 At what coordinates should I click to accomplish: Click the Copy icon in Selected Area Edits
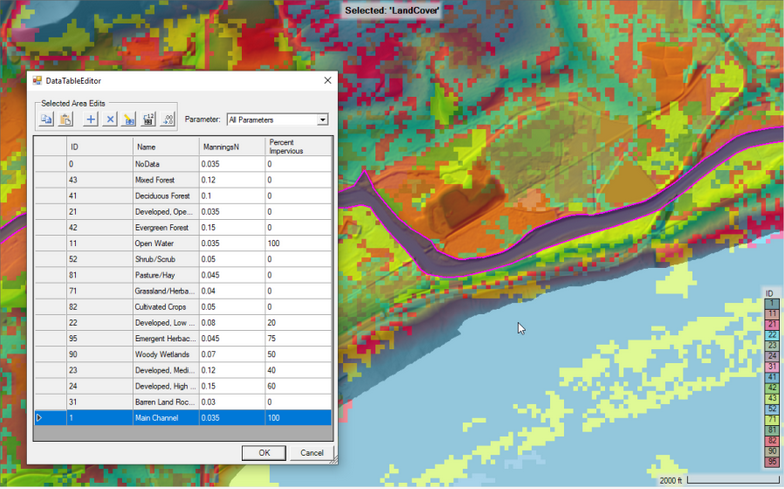click(x=46, y=119)
